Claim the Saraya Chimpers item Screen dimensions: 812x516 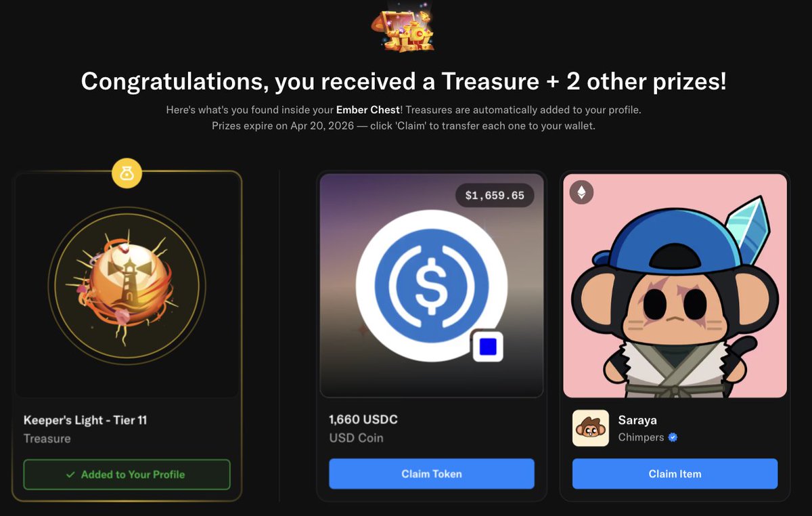click(x=675, y=474)
